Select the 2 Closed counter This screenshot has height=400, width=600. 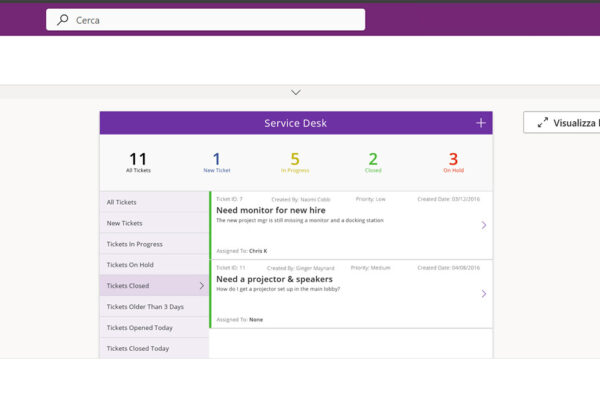coord(373,162)
